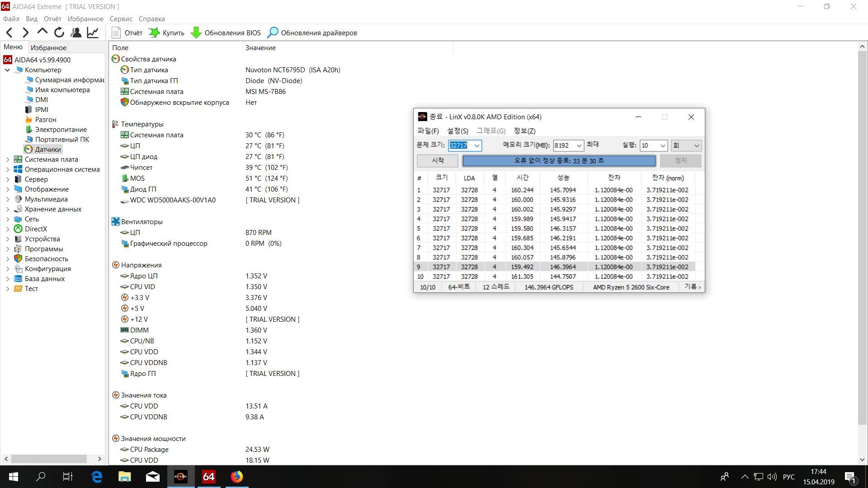This screenshot has height=488, width=868.
Task: Open the run count dropdown in LinX
Action: (662, 145)
